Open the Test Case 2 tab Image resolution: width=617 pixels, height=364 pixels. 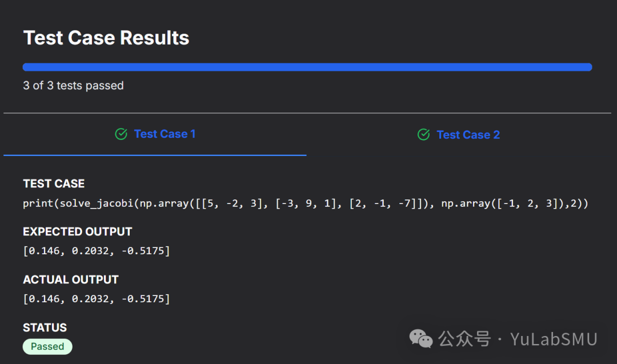(468, 135)
